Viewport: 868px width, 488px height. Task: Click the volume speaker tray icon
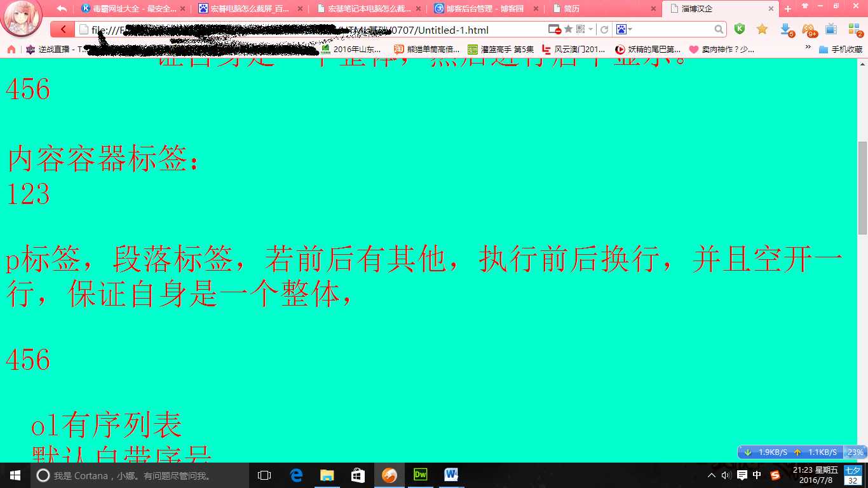coord(726,475)
